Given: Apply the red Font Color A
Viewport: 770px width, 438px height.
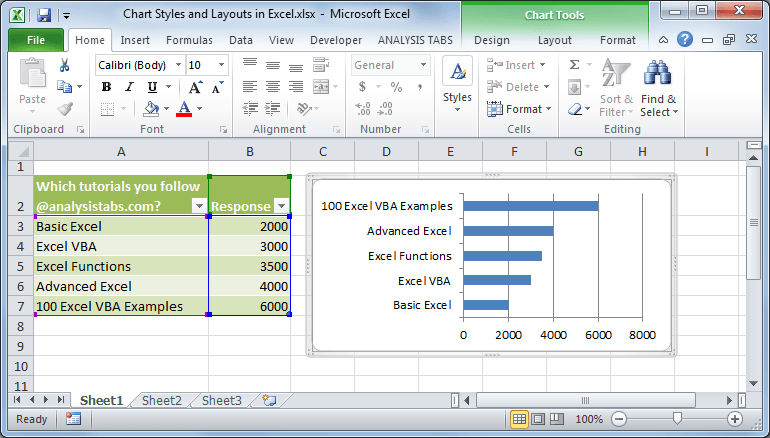Looking at the screenshot, I should (184, 109).
